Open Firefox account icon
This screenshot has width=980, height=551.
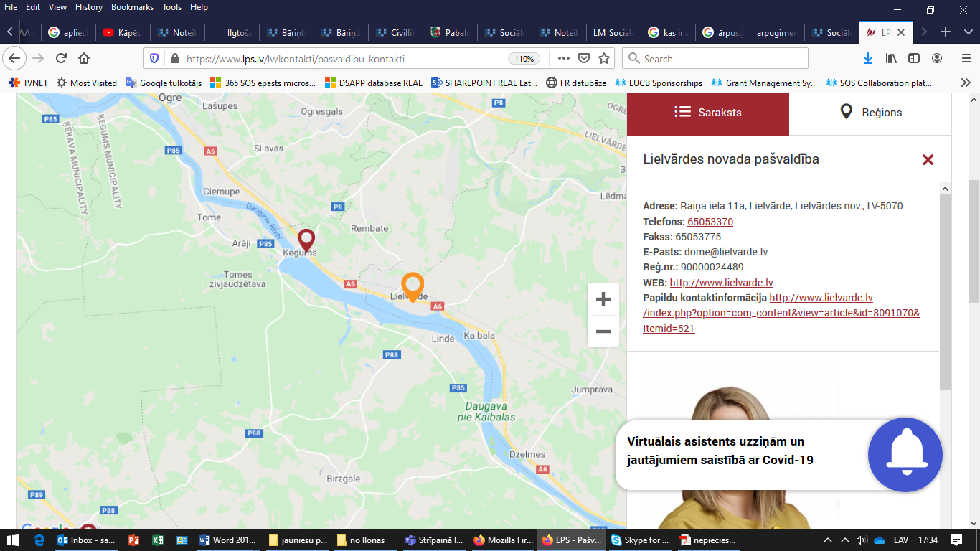click(937, 58)
